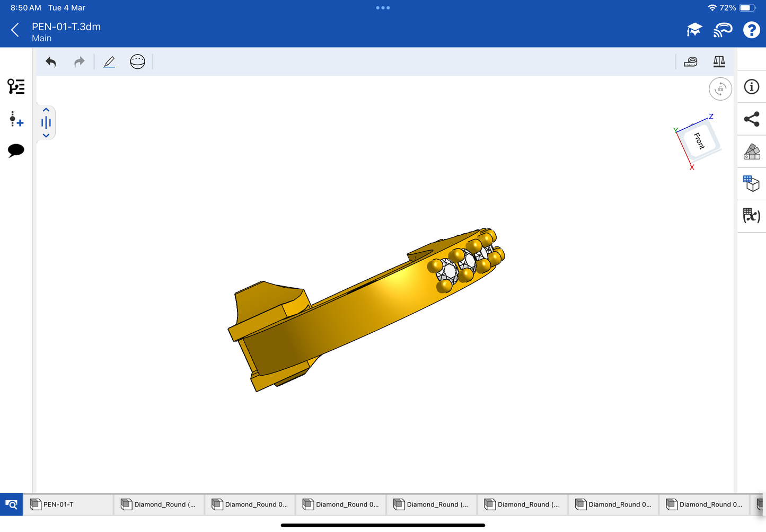Viewport: 766px width, 532px height.
Task: Tap the down chevron on the toolbar handle
Action: coord(46,136)
